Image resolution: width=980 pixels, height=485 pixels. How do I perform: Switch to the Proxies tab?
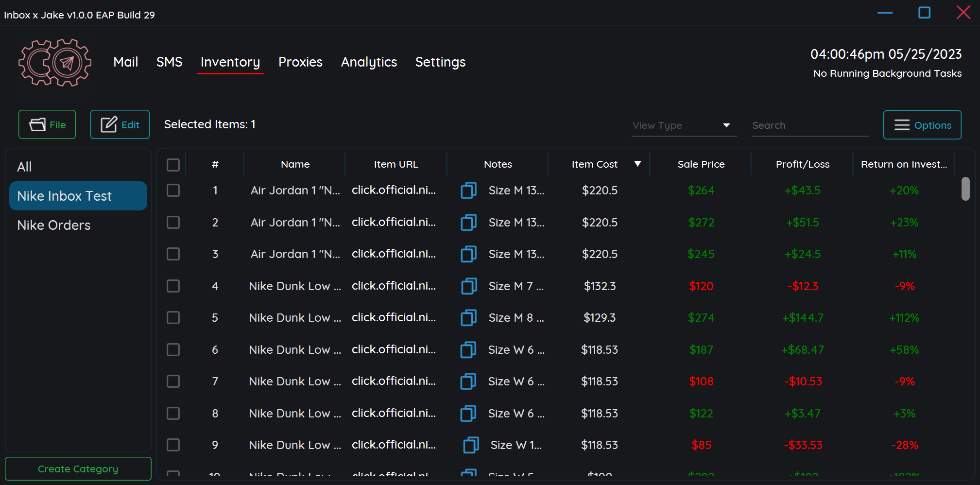pos(300,62)
